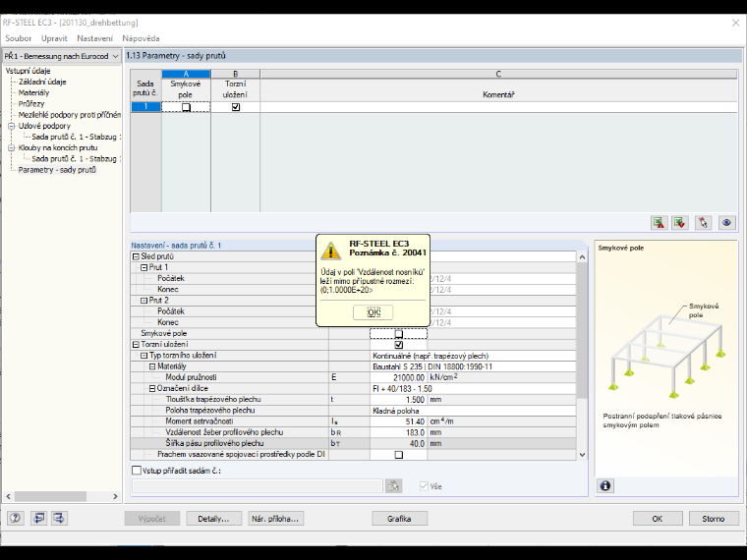
Task: Click navigator horizontal scrollbar right arrow
Action: point(115,496)
